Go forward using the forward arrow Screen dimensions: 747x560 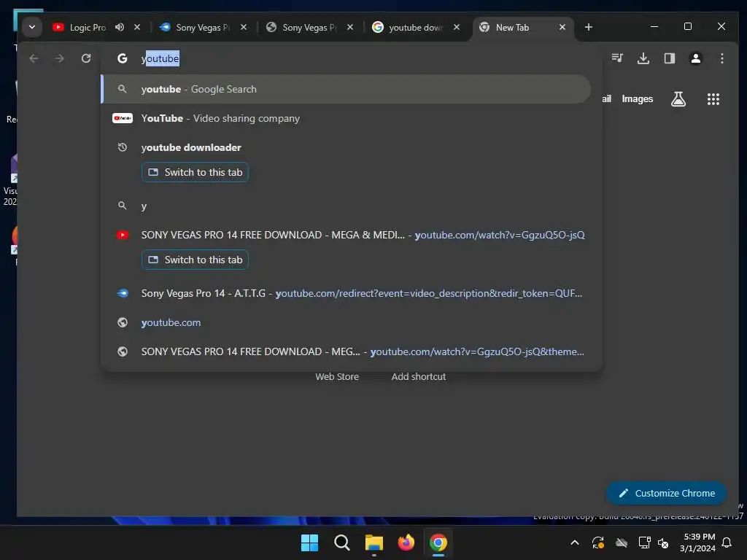tap(60, 58)
